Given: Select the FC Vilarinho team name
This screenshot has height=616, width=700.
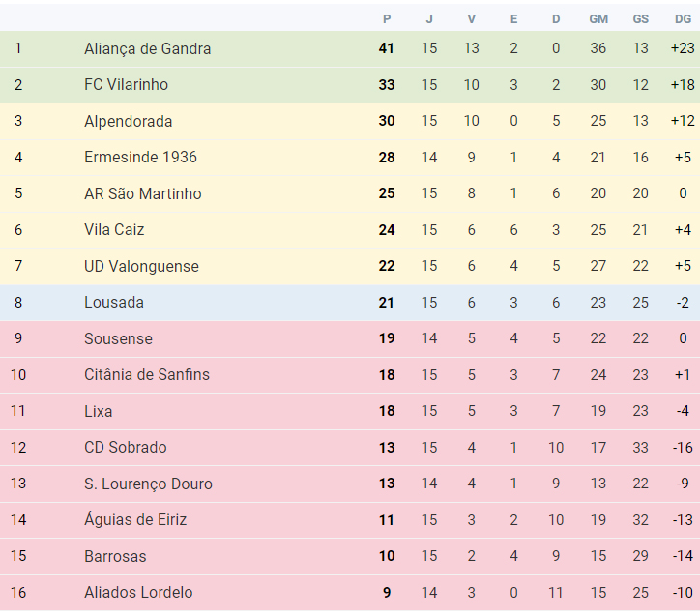Looking at the screenshot, I should click(127, 85).
